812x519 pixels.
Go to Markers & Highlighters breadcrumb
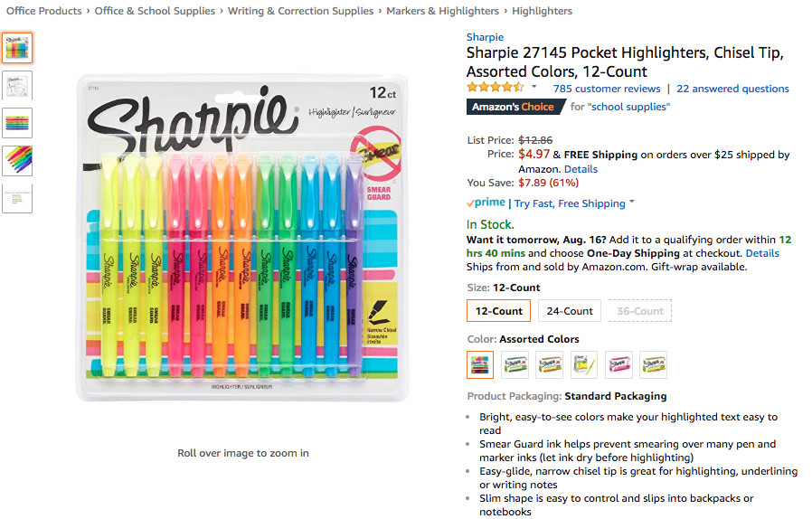pos(442,11)
